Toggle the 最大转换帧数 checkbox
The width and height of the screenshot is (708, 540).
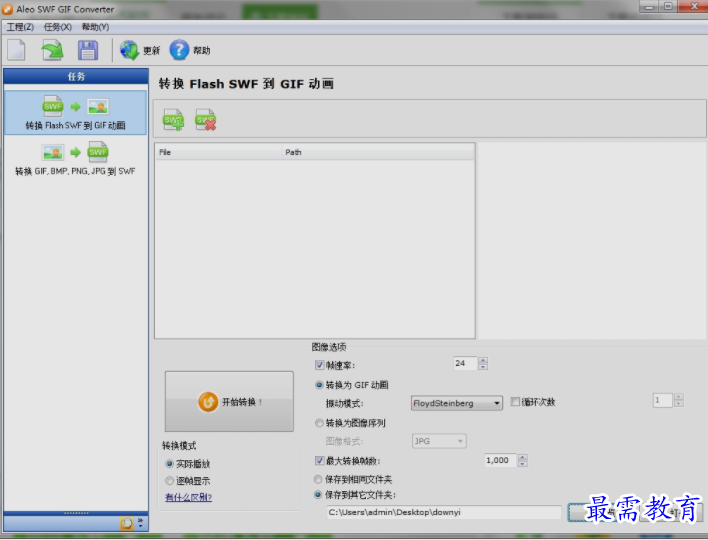pos(320,461)
